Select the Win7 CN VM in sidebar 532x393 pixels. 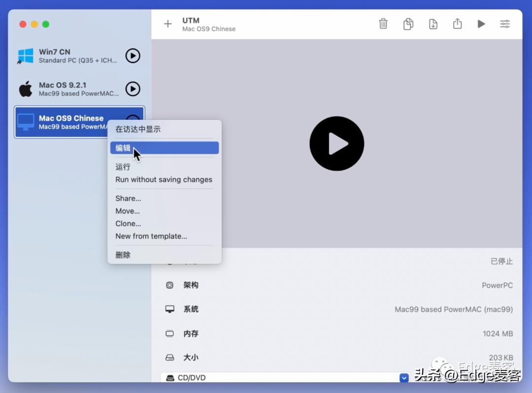click(x=74, y=56)
